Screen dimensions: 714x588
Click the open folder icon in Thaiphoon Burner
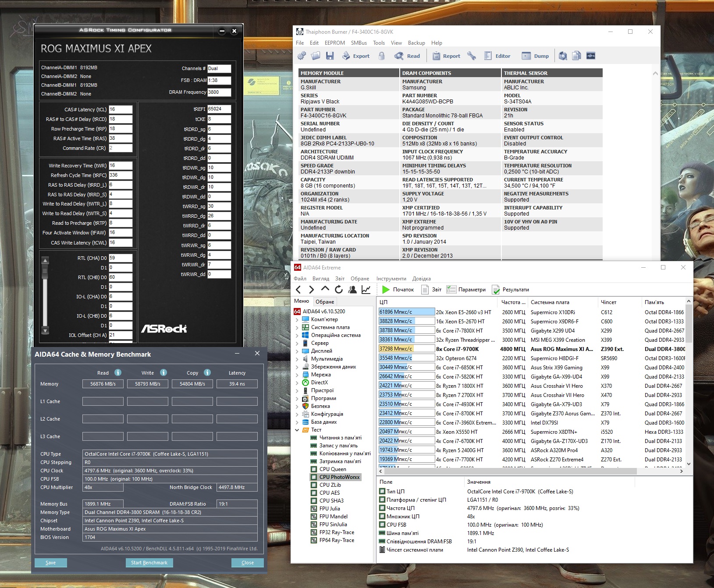(316, 56)
